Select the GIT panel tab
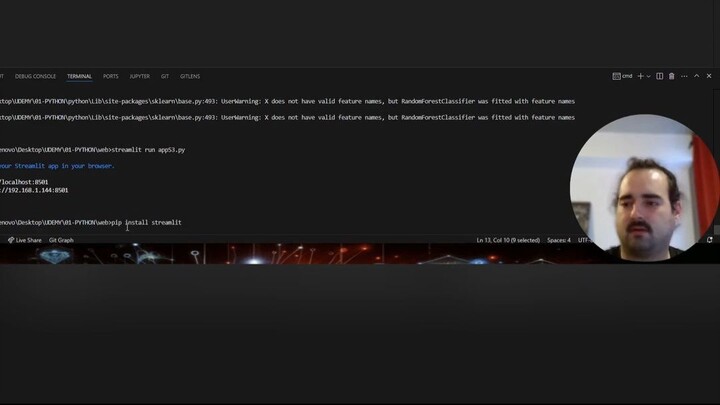Viewport: 720px width, 405px height. coord(165,76)
